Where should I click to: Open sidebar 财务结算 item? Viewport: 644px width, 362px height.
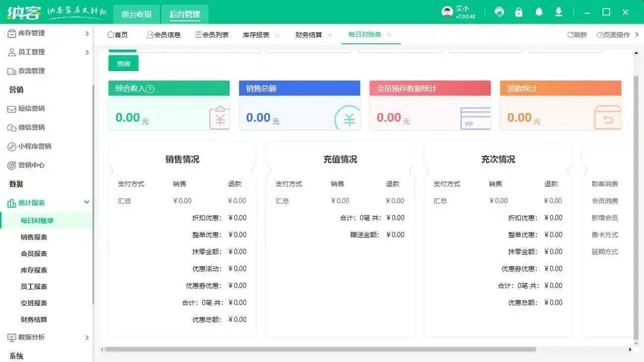tap(34, 320)
